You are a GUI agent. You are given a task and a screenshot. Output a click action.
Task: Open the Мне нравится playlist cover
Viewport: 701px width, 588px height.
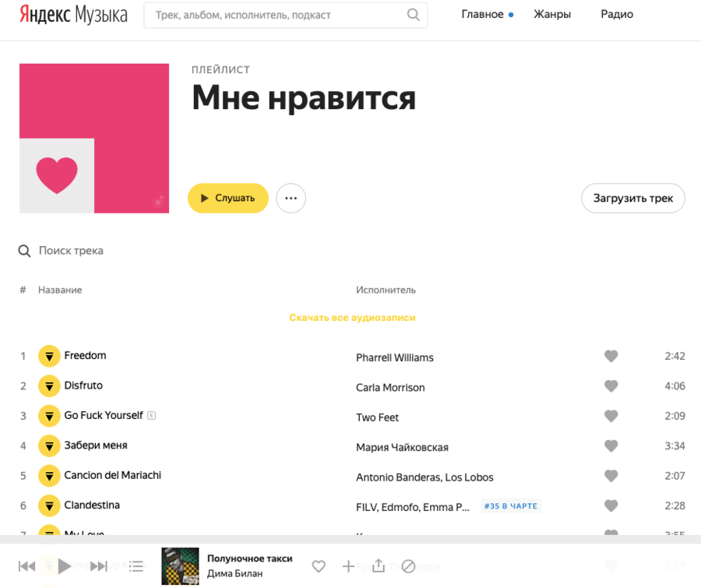click(94, 138)
